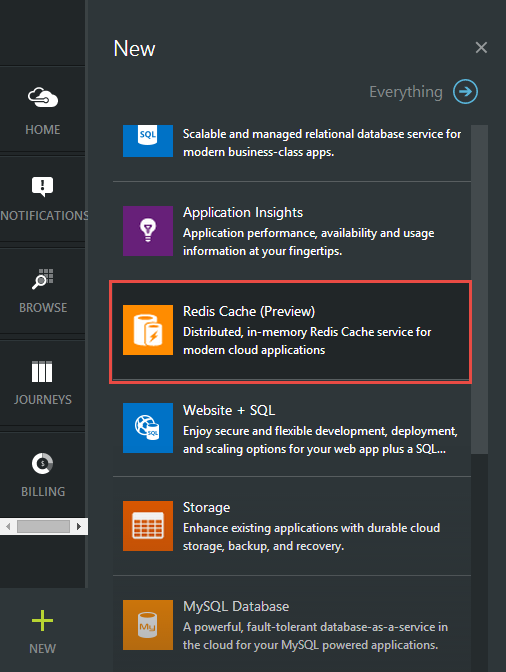Click 'A powerful, fault-tolerant database-as-a-service' description
The width and height of the screenshot is (506, 672).
point(315,636)
